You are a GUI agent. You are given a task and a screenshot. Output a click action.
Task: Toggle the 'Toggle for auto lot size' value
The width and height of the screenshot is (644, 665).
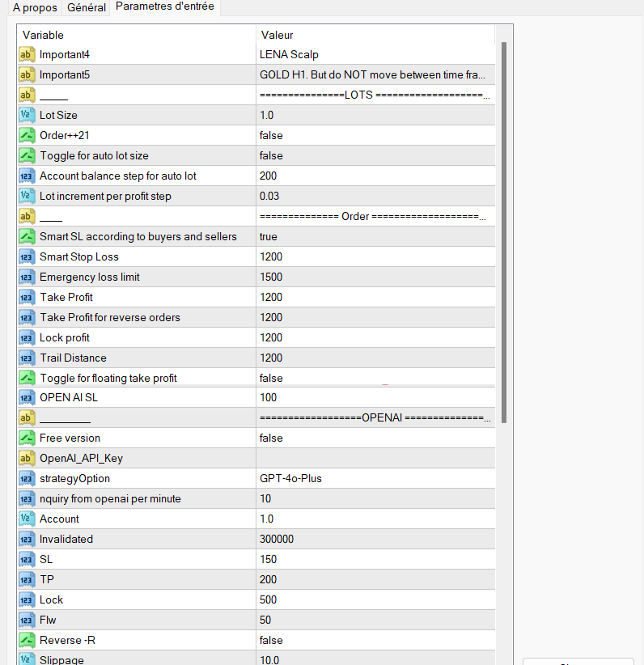point(374,156)
